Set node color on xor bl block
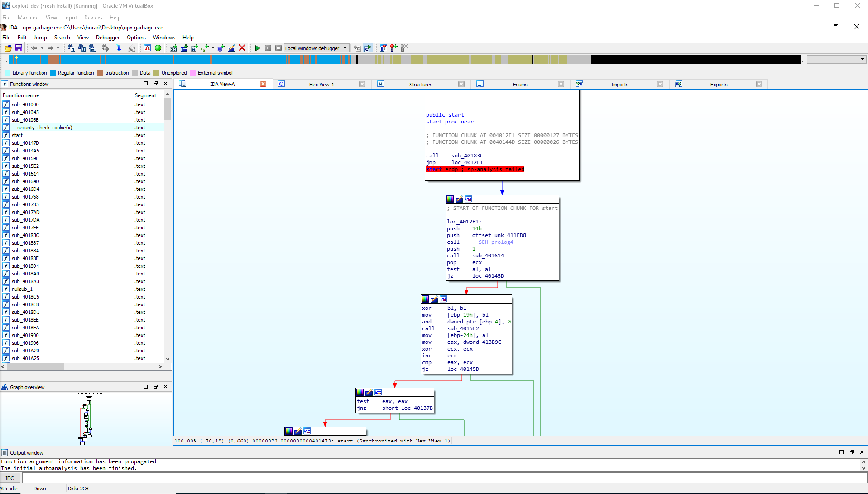Viewport: 868px width, 494px height. coord(425,299)
